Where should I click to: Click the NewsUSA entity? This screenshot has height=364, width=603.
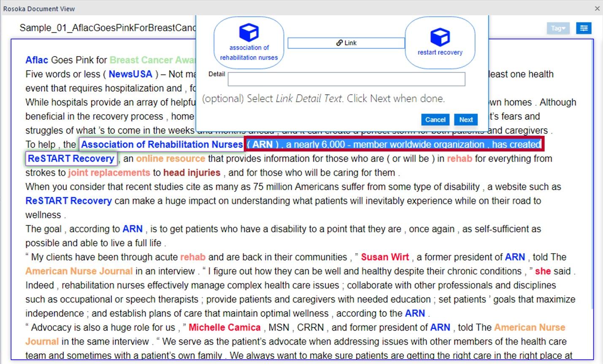click(x=130, y=74)
